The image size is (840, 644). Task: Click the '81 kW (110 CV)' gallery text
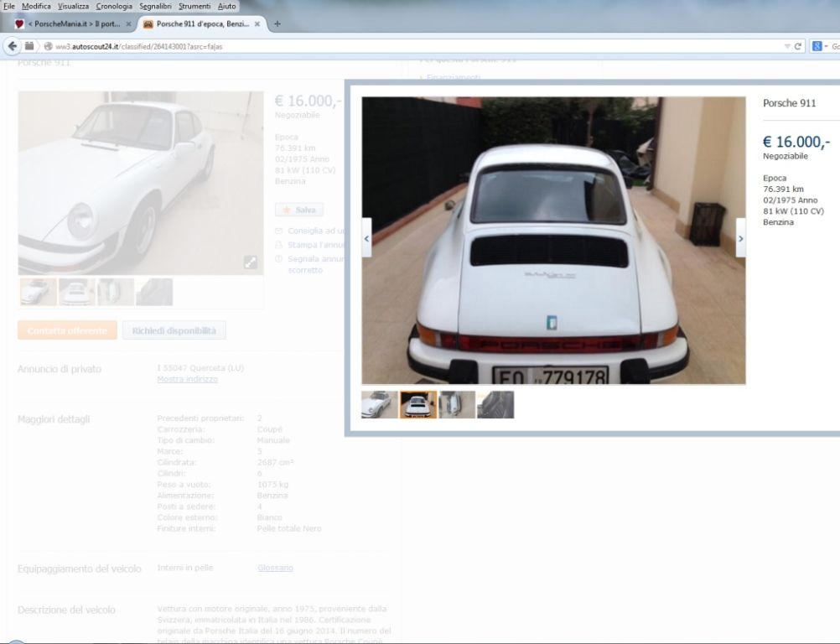click(x=793, y=211)
